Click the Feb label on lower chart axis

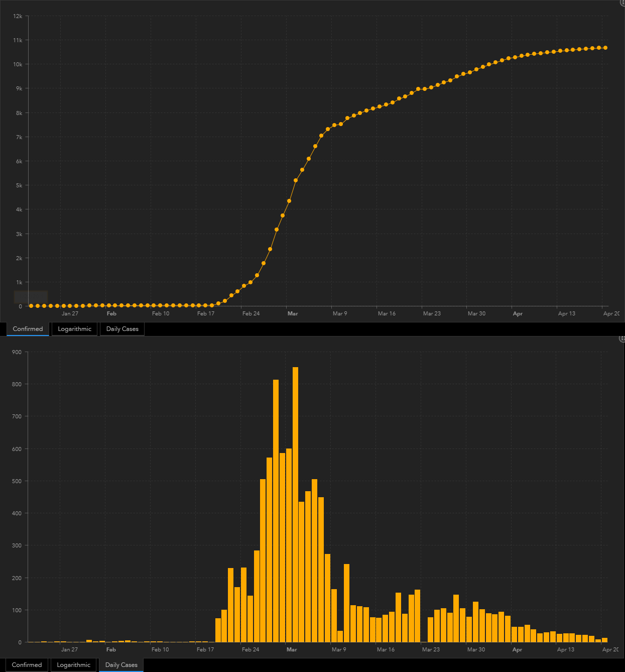(x=111, y=649)
